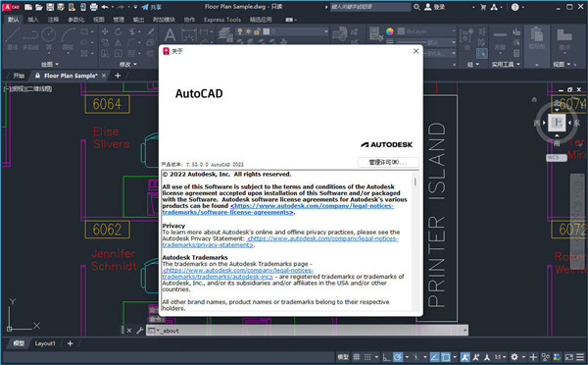This screenshot has width=588, height=365.
Task: Click the workspace switching gear icon in status bar
Action: tap(514, 357)
